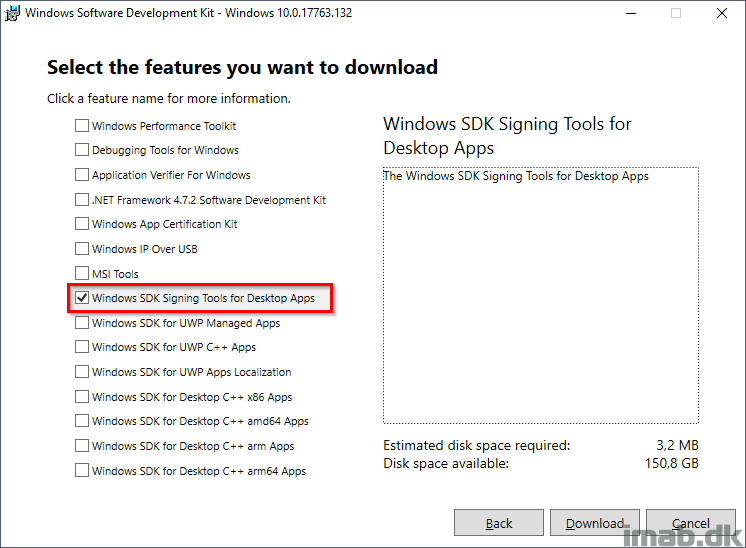
Task: Click the 'MSI Tools' feature name
Action: [115, 274]
